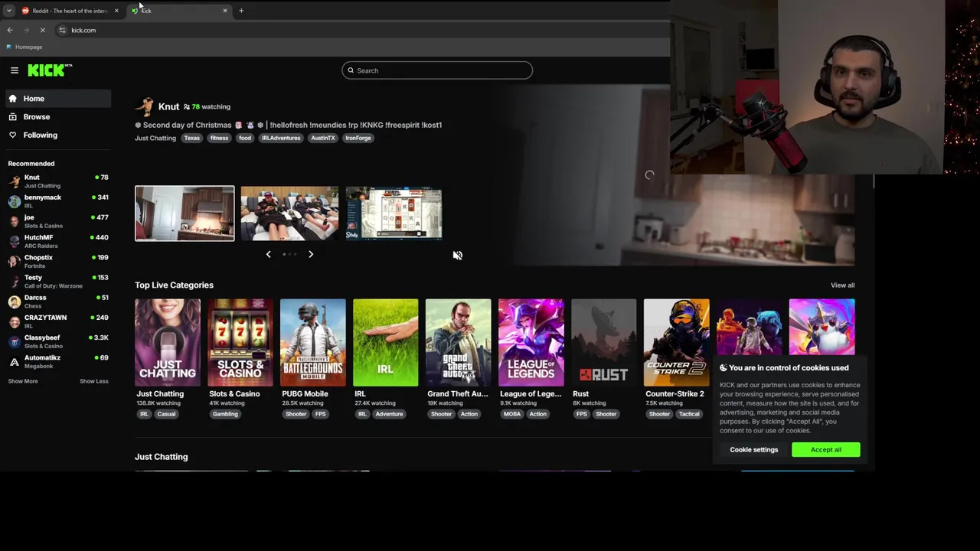
Task: Click the Gambling tag under Slots & Casino
Action: [x=225, y=414]
